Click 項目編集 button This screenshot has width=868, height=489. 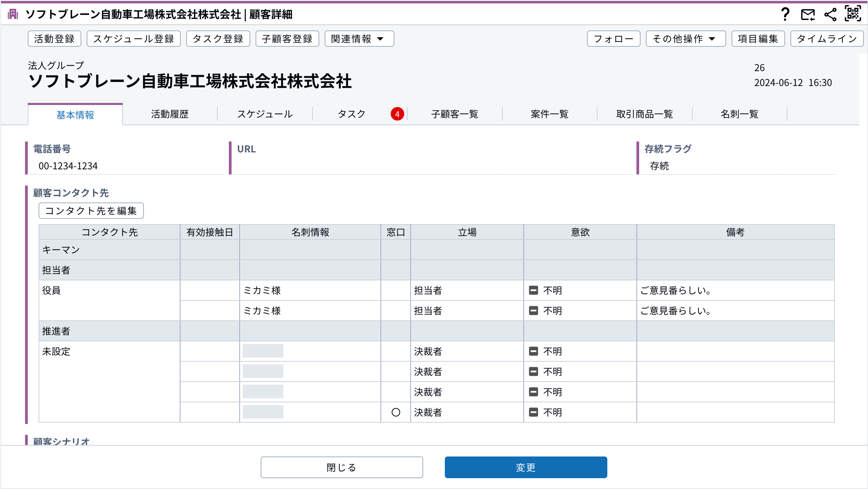[758, 39]
